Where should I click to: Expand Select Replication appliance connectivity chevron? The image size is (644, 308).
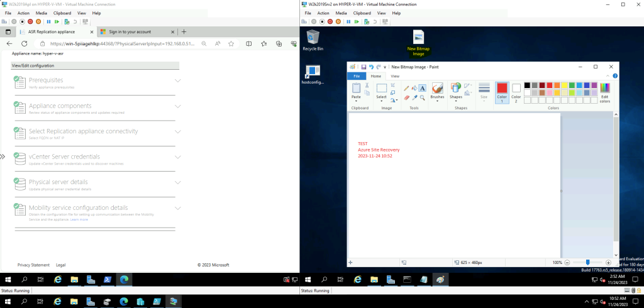[177, 131]
